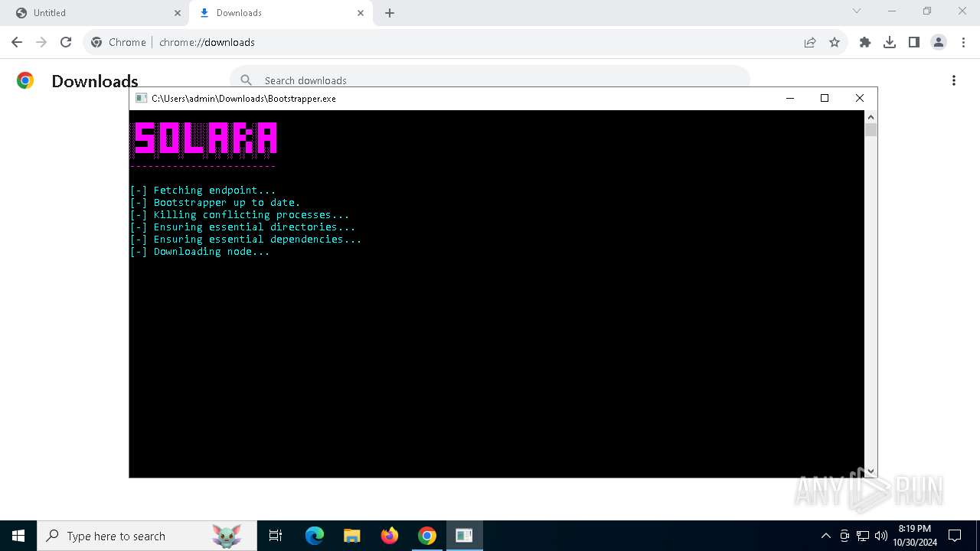The height and width of the screenshot is (551, 980).
Task: Click the 'Downloading node...' line
Action: [200, 252]
